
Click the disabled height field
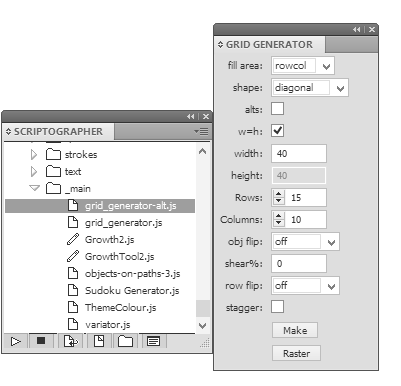(x=299, y=175)
